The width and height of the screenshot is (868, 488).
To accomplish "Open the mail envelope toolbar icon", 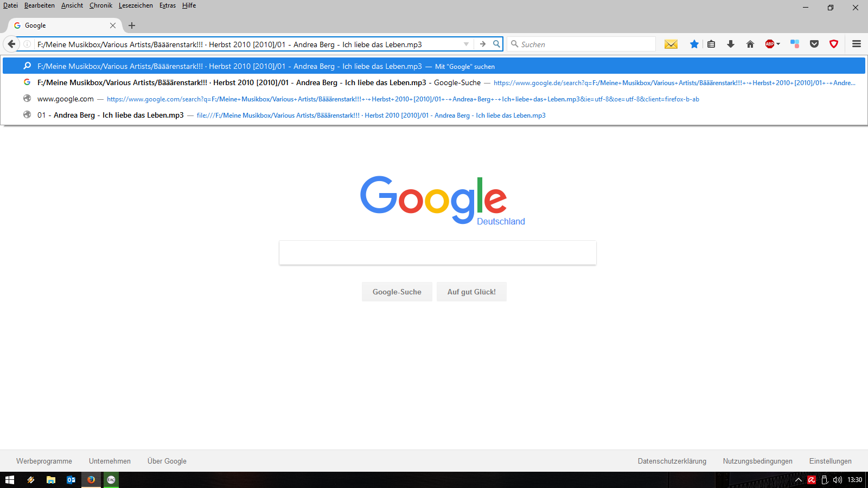I will point(671,44).
